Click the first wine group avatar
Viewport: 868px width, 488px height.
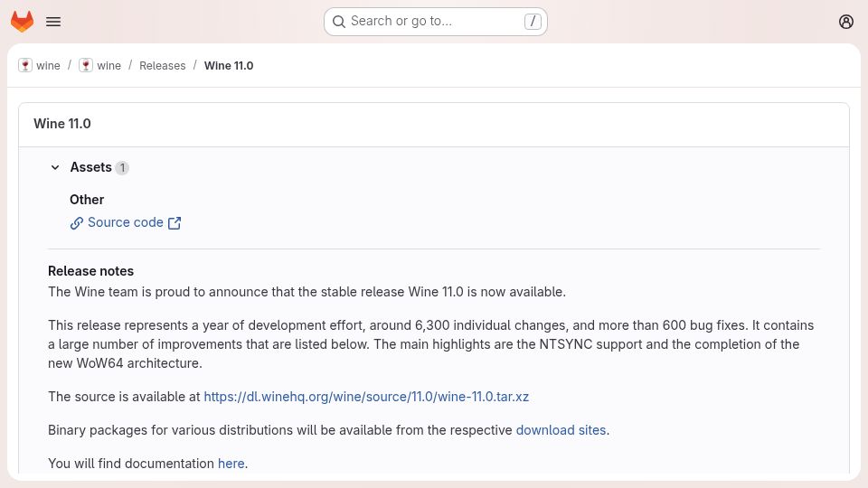click(25, 65)
